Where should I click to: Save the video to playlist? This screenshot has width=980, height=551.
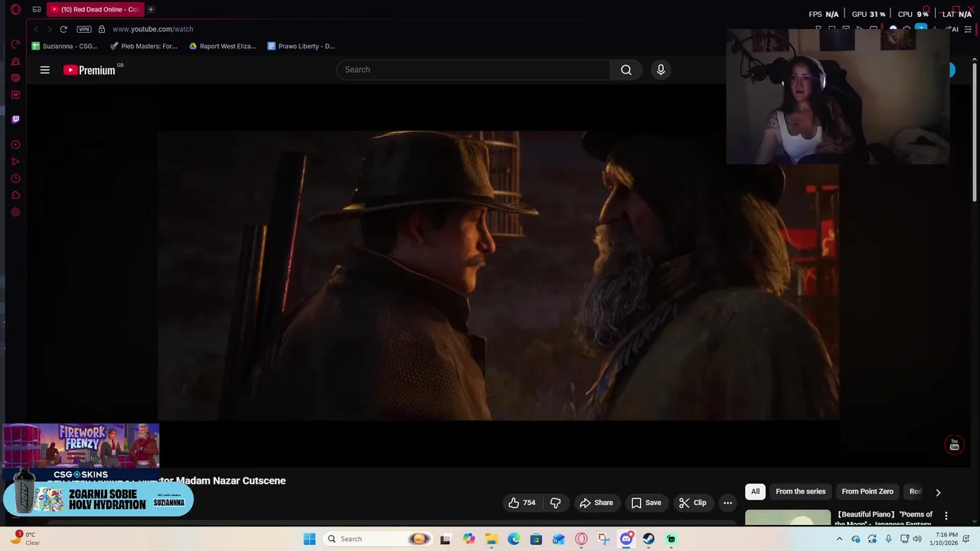point(646,503)
